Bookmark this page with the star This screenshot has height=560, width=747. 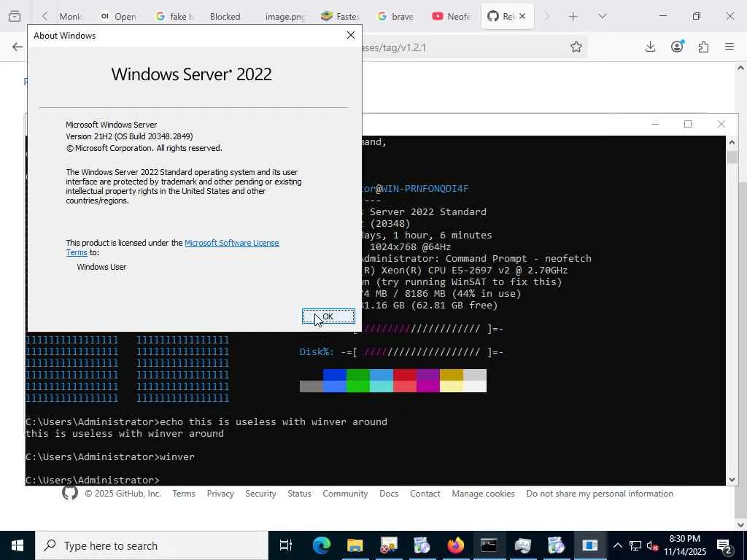pos(576,47)
